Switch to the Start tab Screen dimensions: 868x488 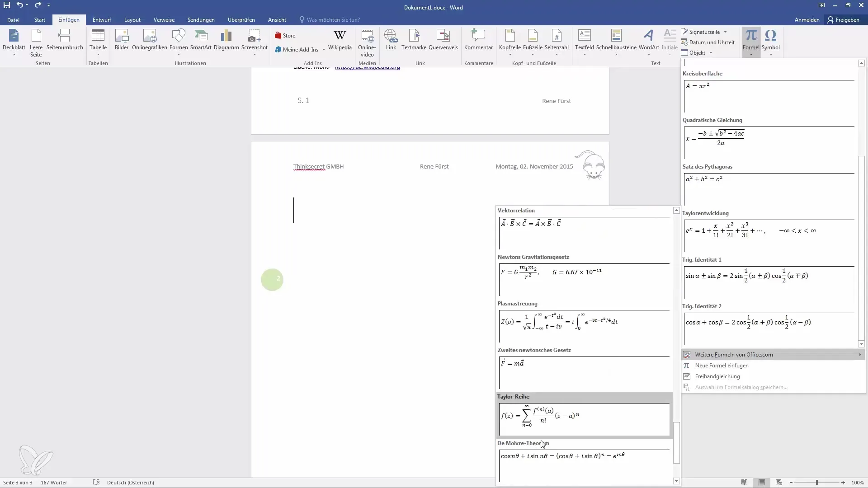(40, 20)
